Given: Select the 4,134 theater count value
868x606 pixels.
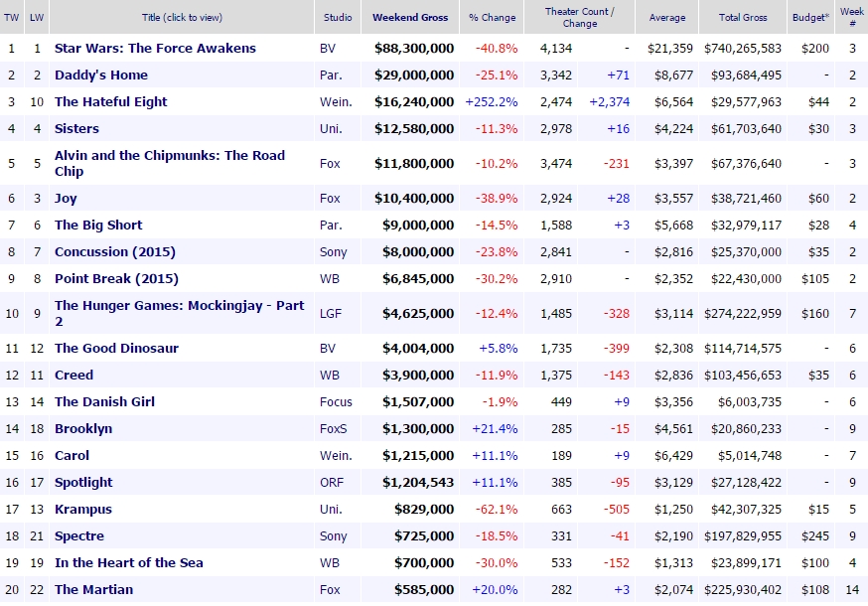Looking at the screenshot, I should [556, 49].
